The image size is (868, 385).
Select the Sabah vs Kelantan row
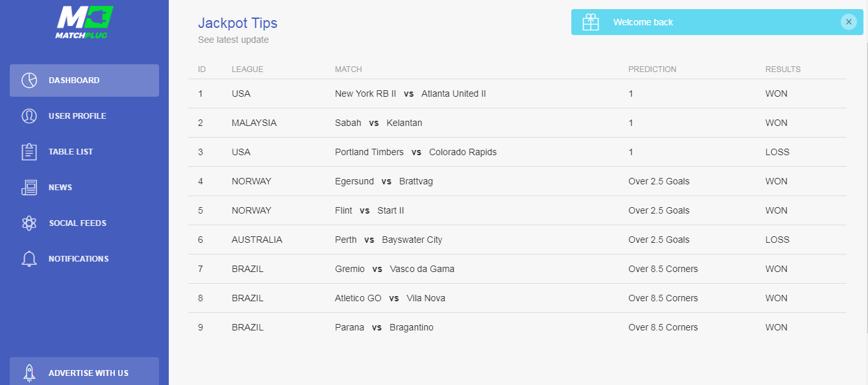(517, 123)
